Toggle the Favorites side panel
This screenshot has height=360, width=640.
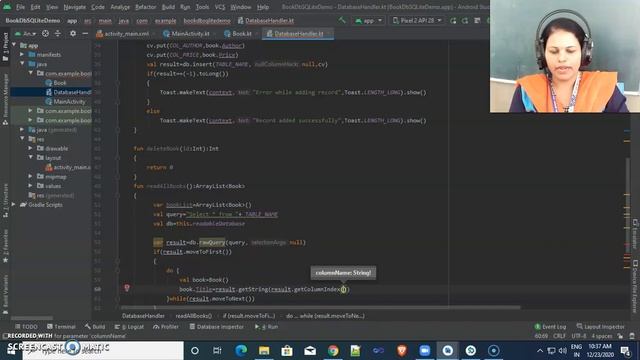pos(5,246)
